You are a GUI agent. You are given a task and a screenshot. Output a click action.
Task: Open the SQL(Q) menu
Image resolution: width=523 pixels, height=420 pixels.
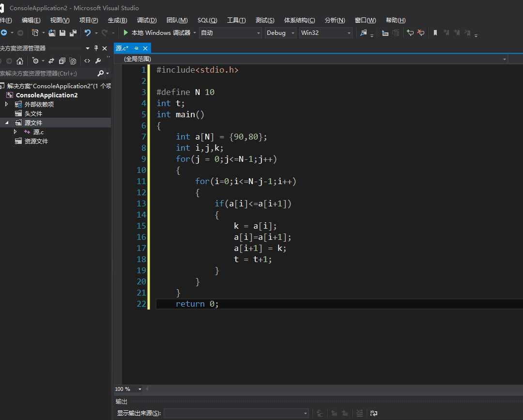click(x=207, y=20)
